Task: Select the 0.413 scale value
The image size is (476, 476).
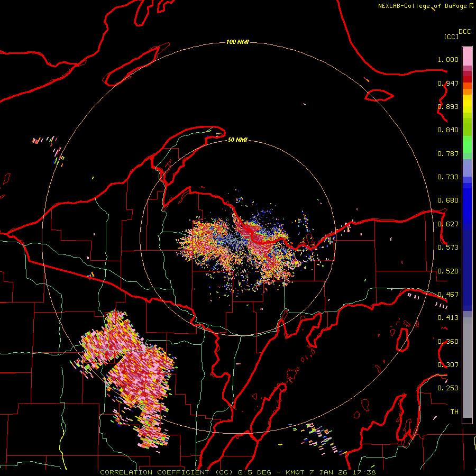Action: pos(448,318)
